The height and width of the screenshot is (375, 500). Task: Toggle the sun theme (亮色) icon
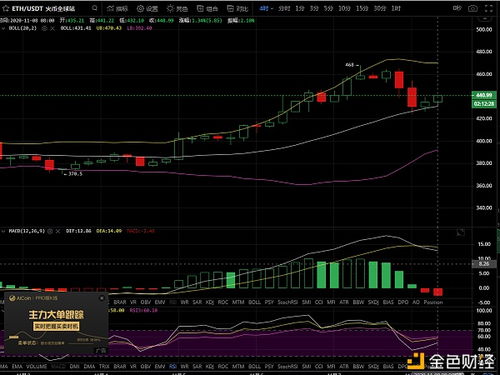pos(177,9)
